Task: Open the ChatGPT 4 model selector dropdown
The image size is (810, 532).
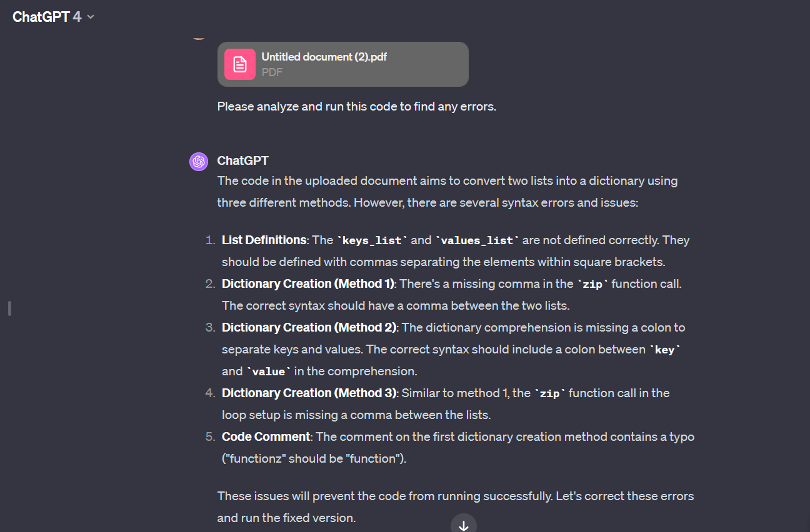Action: (x=53, y=17)
